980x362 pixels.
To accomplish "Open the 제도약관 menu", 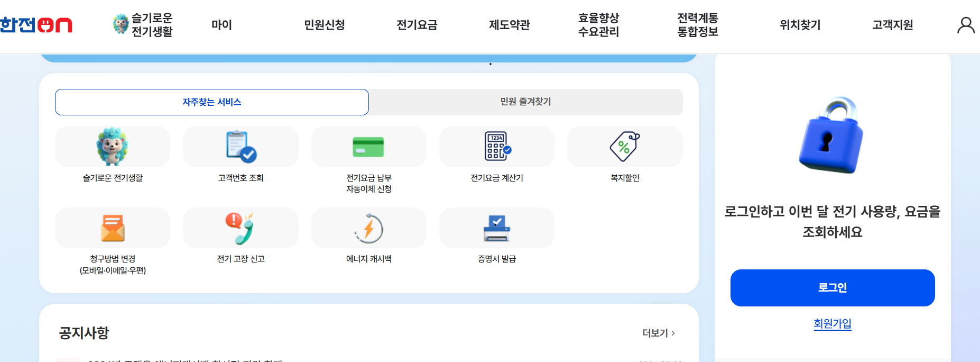I will (x=510, y=25).
